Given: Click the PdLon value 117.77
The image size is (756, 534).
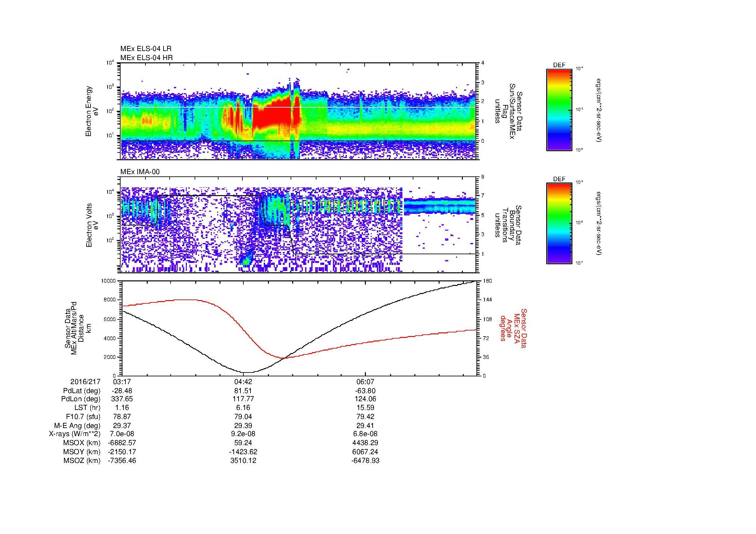Looking at the screenshot, I should tap(243, 399).
